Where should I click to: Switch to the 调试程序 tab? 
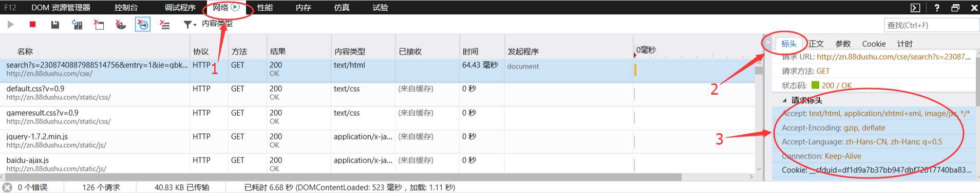[180, 7]
